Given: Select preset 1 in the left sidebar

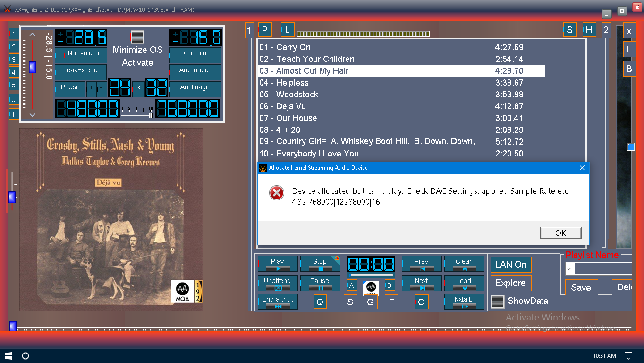Looking at the screenshot, I should pos(14,34).
